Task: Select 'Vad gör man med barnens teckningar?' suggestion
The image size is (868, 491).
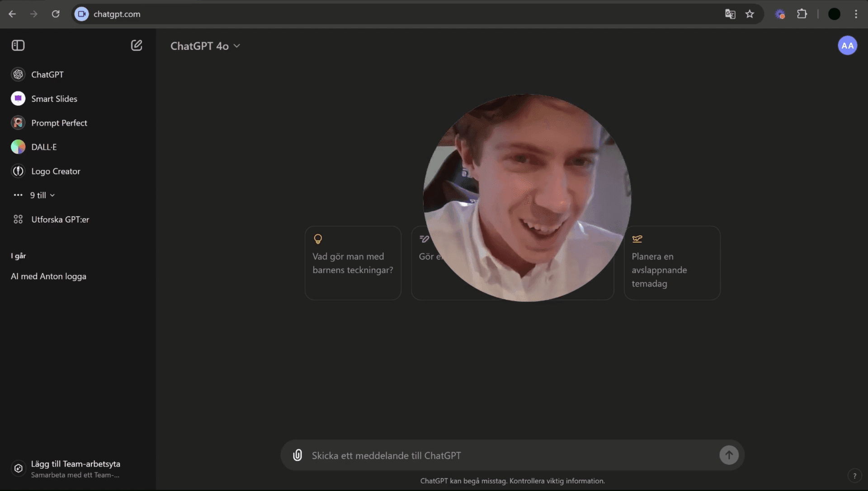Action: [x=353, y=263]
